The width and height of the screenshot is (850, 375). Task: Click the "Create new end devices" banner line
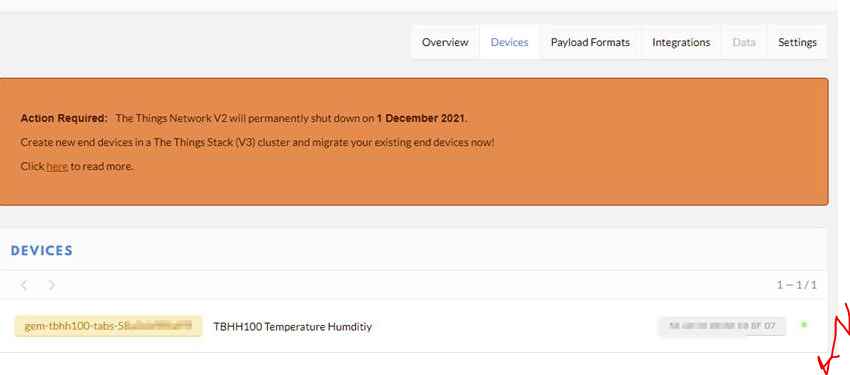pos(257,143)
